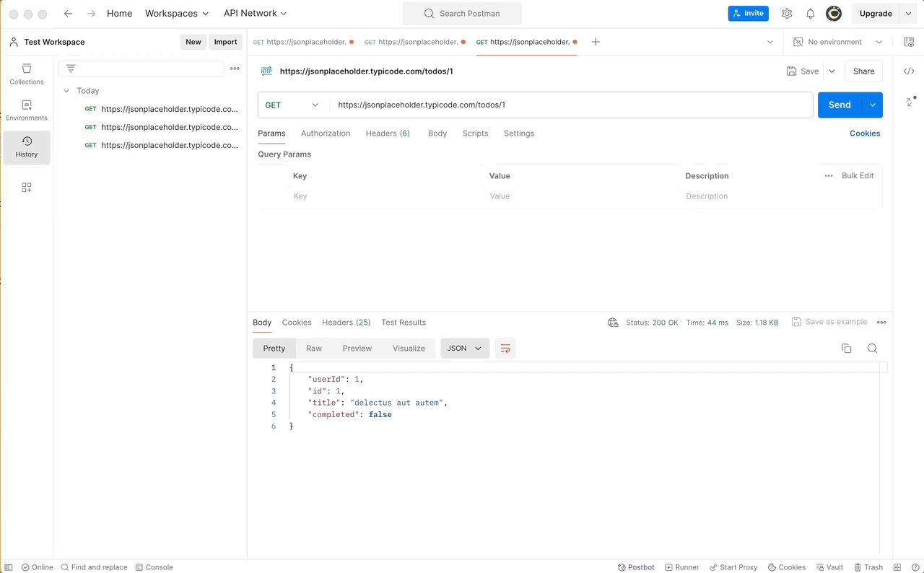Add a new request tab
Viewport: 924px width, 573px height.
pos(596,42)
